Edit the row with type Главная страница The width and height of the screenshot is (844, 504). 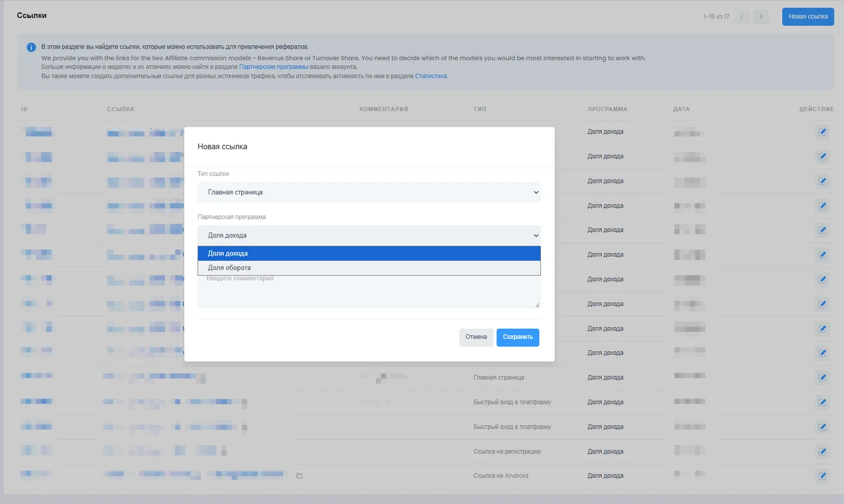point(822,377)
